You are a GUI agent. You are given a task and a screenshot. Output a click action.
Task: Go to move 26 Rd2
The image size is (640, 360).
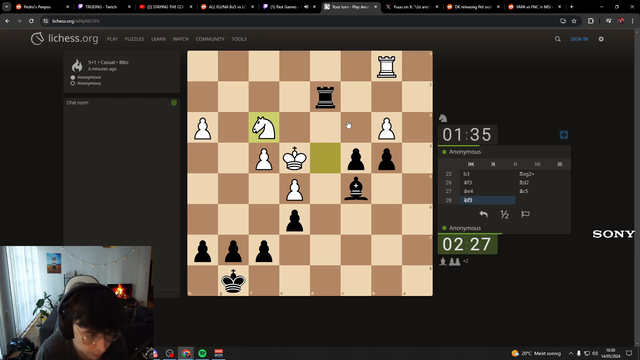(x=543, y=182)
